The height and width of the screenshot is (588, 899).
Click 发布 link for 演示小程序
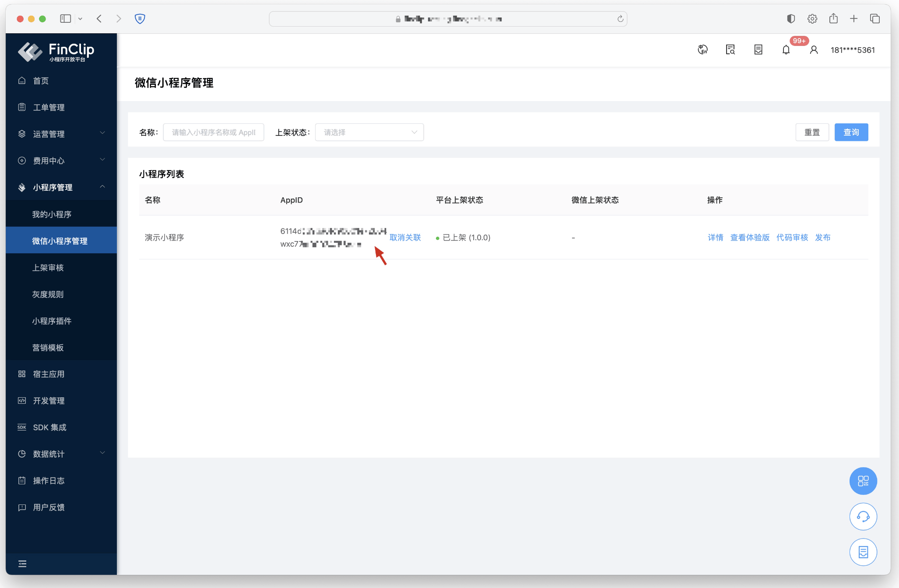822,237
